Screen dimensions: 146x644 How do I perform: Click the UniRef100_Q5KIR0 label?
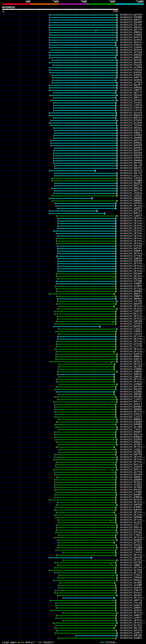coord(131,387)
